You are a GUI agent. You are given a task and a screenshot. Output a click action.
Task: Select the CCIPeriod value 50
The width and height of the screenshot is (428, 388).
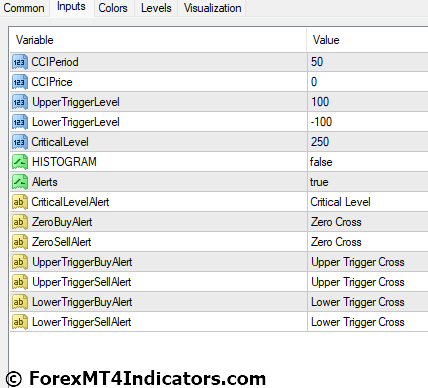(317, 62)
